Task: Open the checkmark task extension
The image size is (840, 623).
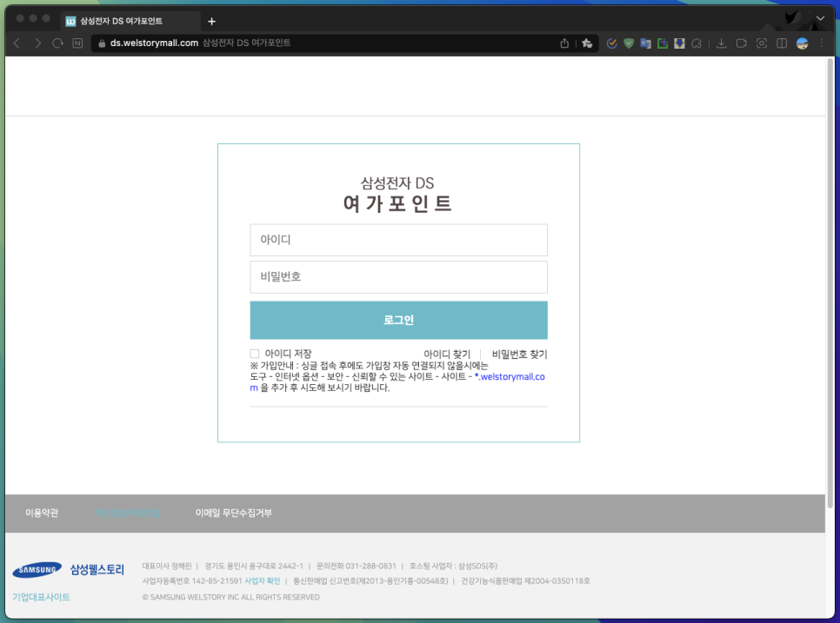Action: (x=612, y=43)
